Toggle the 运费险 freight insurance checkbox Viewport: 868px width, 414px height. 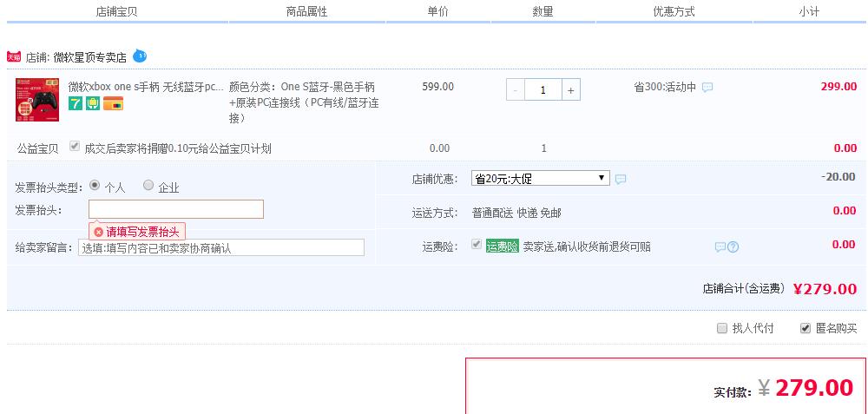click(x=476, y=245)
